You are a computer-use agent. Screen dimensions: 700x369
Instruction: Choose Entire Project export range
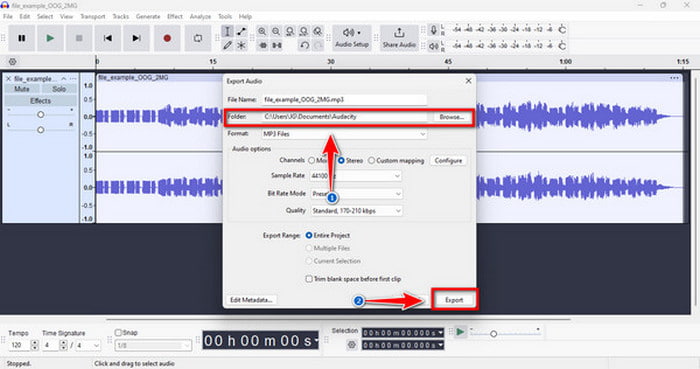click(308, 235)
